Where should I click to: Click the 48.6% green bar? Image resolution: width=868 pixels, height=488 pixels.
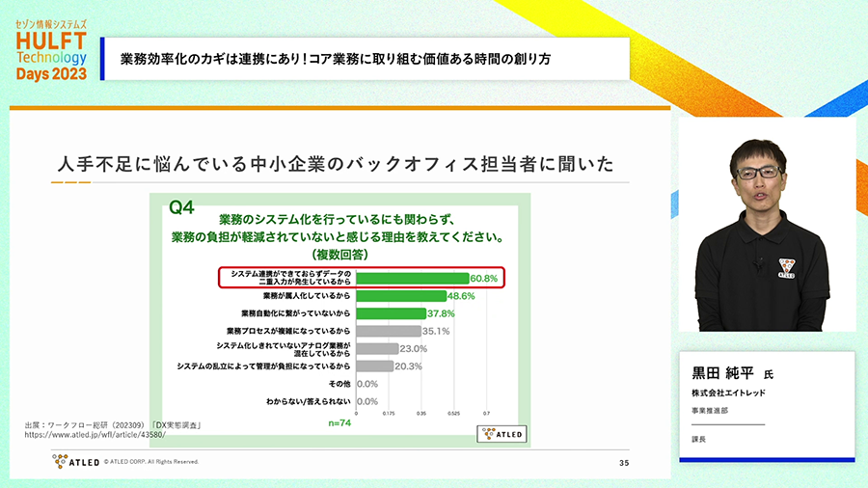point(400,296)
